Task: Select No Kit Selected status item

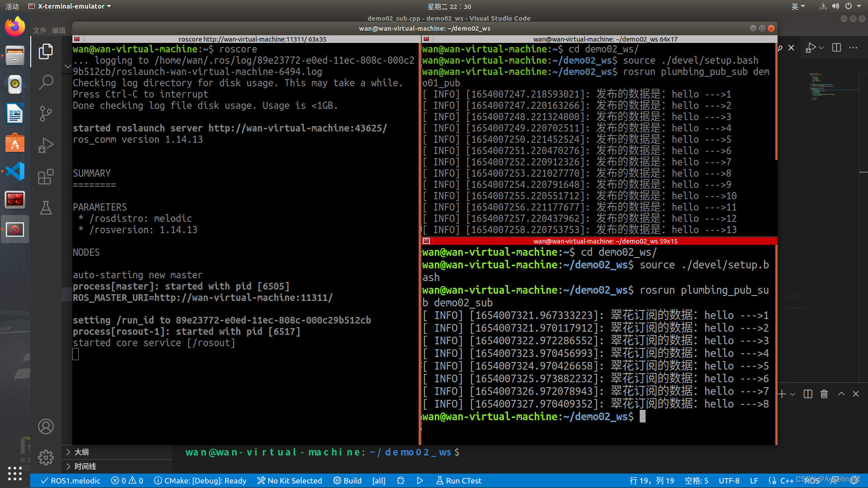Action: [289, 481]
